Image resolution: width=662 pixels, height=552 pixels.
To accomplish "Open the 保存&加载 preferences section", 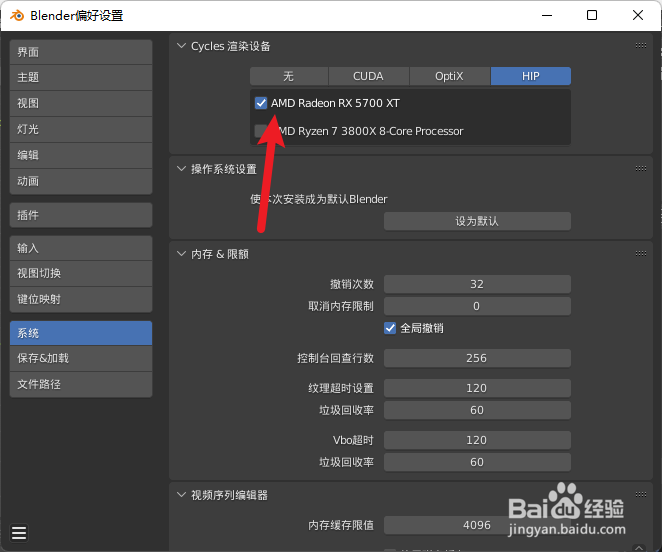I will [x=81, y=359].
